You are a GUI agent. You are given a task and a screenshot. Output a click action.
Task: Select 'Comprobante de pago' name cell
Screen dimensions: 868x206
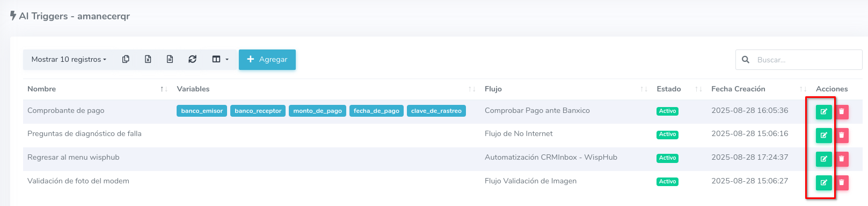pos(66,110)
